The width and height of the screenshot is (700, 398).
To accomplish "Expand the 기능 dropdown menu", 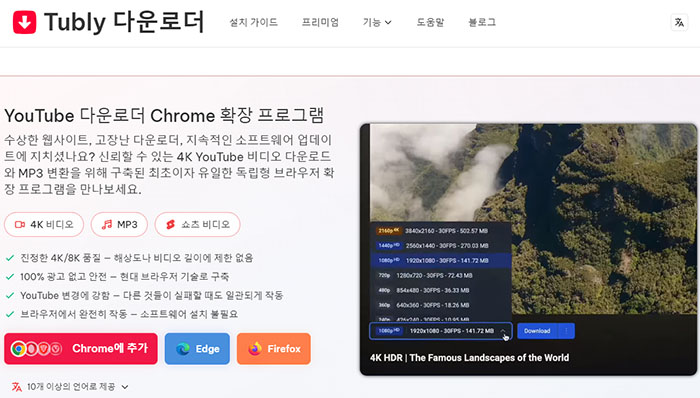I will point(377,22).
